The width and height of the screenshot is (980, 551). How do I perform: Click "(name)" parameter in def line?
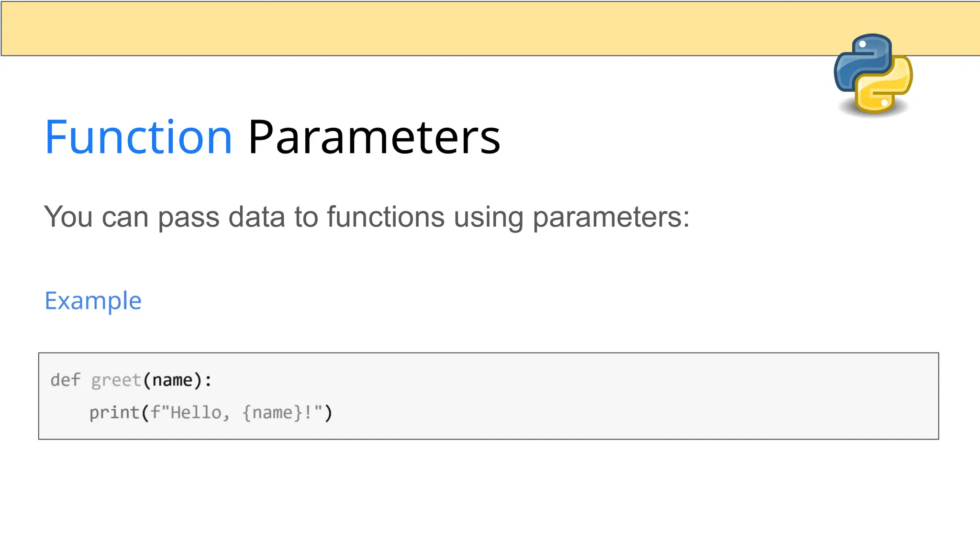coord(172,380)
